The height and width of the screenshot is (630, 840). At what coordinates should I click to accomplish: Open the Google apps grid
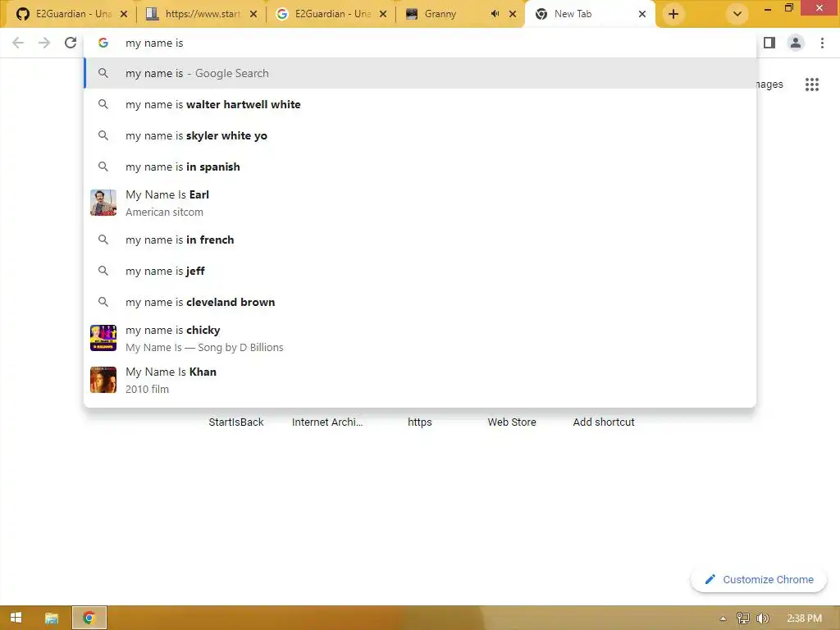pos(811,84)
